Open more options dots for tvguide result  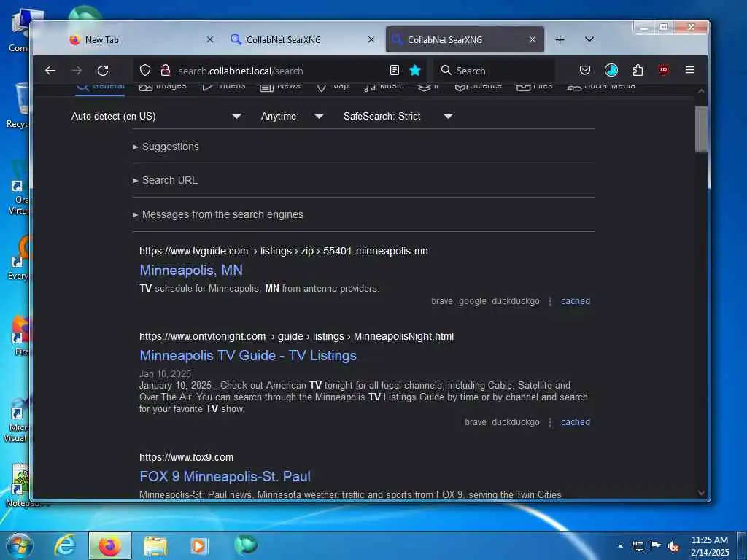550,301
